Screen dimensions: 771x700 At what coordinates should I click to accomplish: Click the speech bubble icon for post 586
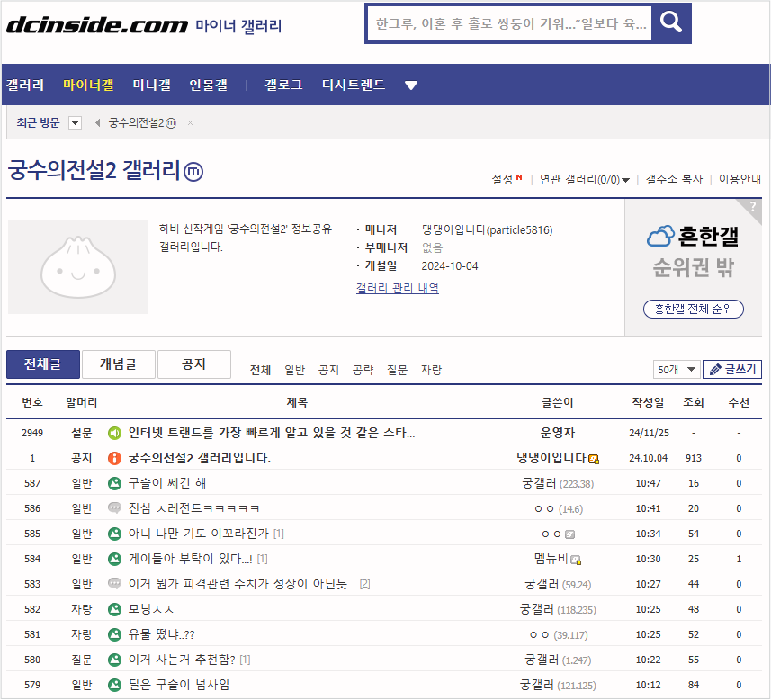click(x=114, y=508)
